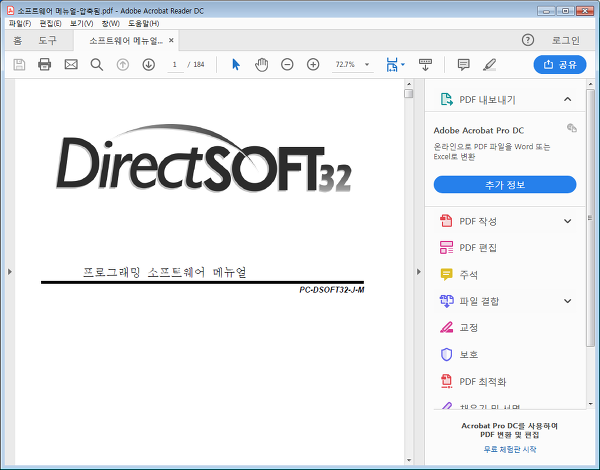Click the PDF 편집 tool icon
600x470 pixels.
pos(446,247)
